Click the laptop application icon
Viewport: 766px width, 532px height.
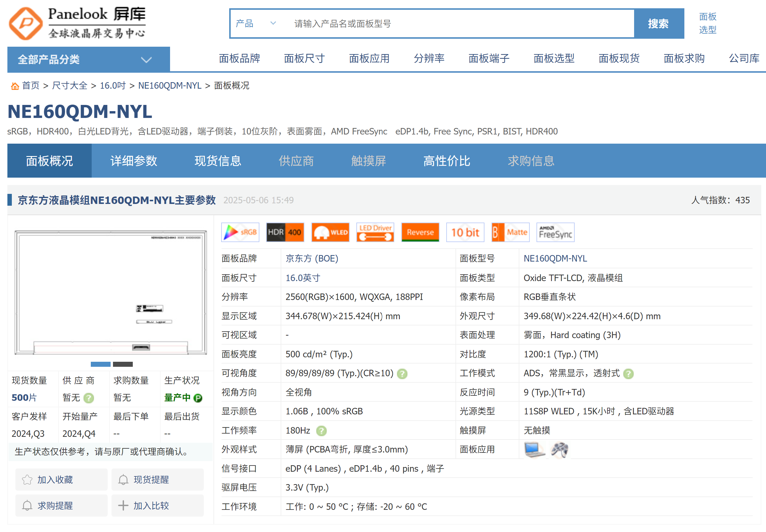coord(534,450)
